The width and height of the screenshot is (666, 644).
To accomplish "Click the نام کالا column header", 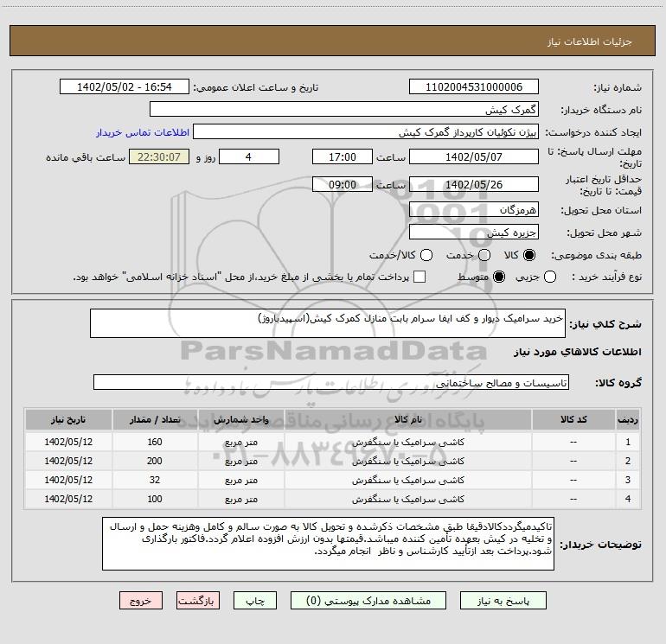I will pyautogui.click(x=407, y=419).
